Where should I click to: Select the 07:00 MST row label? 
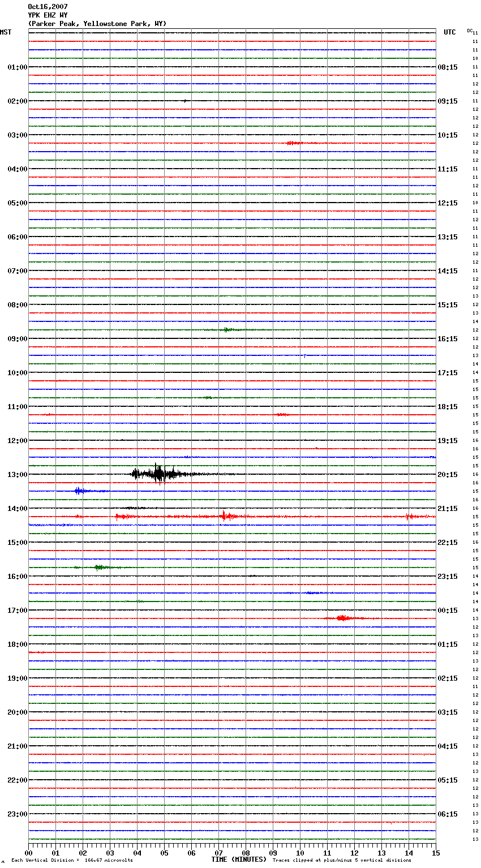coord(18,271)
